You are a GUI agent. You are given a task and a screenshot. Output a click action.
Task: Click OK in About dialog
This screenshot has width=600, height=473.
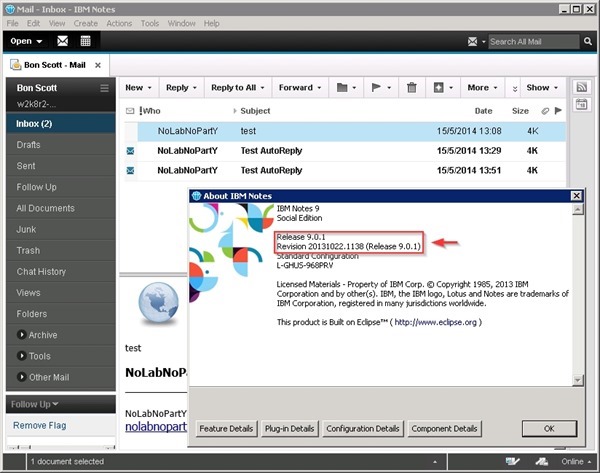pyautogui.click(x=549, y=429)
